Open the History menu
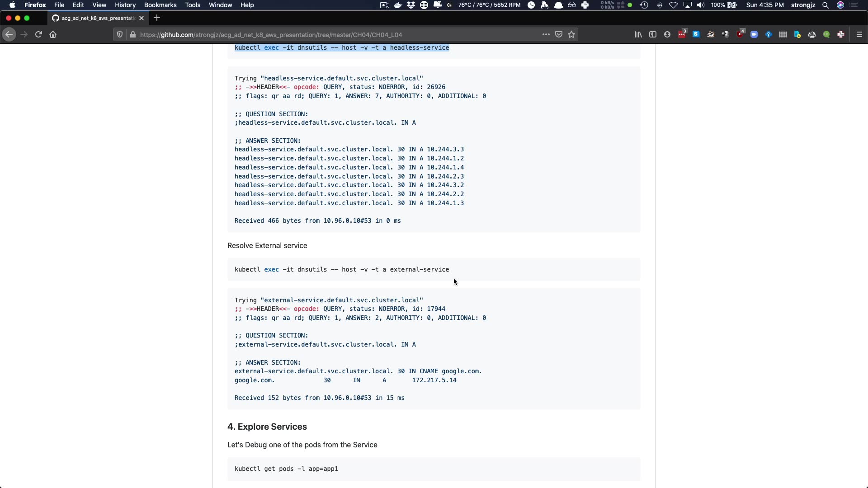Viewport: 868px width, 488px height. [x=125, y=5]
